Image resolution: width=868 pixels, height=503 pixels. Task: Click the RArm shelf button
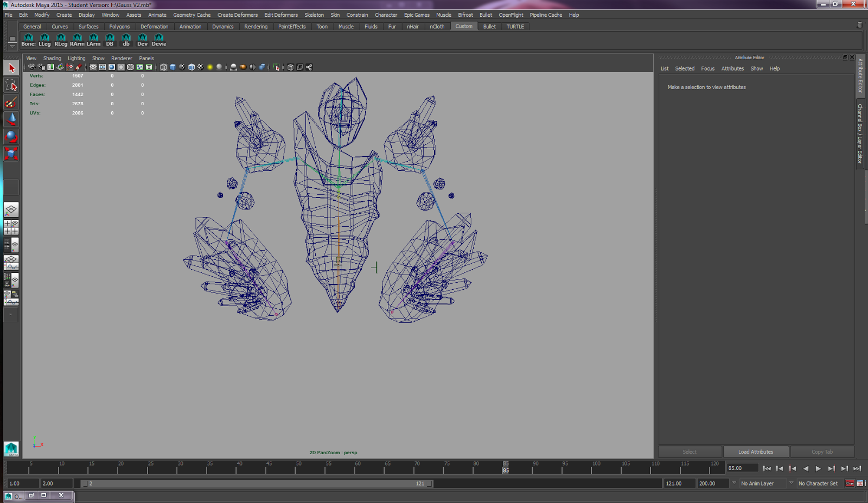tap(77, 40)
